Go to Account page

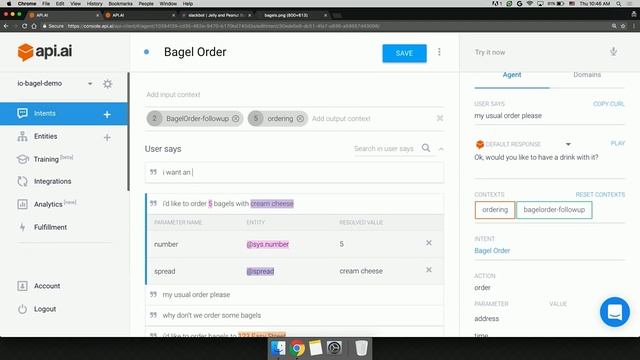coord(47,286)
